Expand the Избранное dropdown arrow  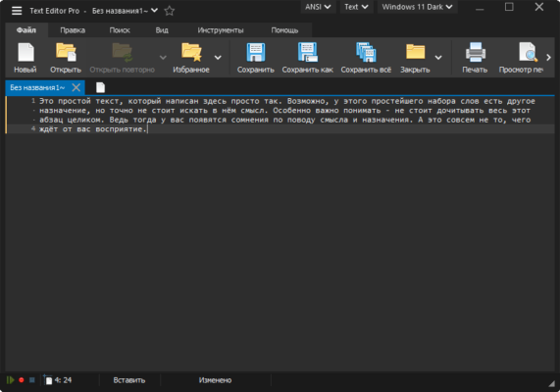[x=218, y=58]
